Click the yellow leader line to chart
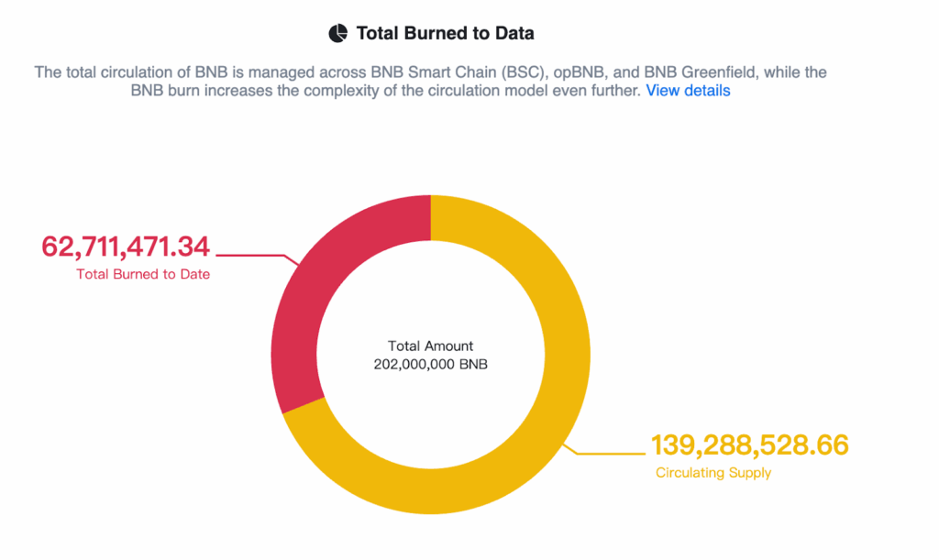Screen dimensions: 939x560 click(x=603, y=450)
